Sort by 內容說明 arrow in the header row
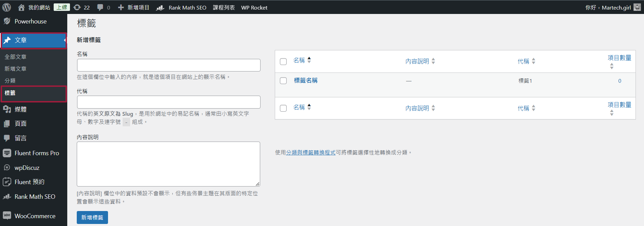644x226 pixels. click(x=433, y=61)
